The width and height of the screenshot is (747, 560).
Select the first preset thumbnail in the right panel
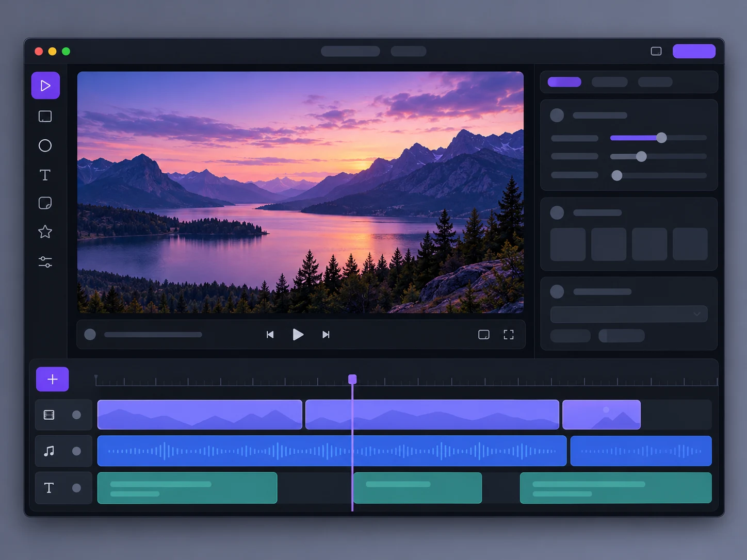pos(568,244)
